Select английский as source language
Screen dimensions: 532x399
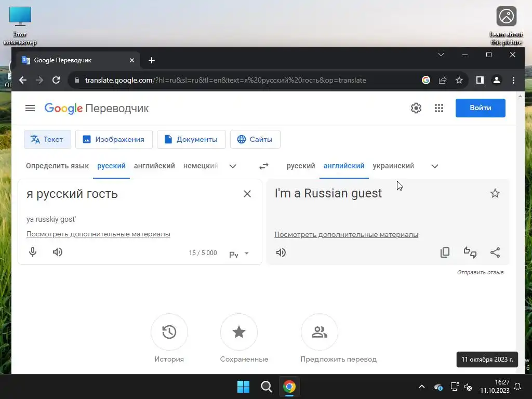[154, 166]
